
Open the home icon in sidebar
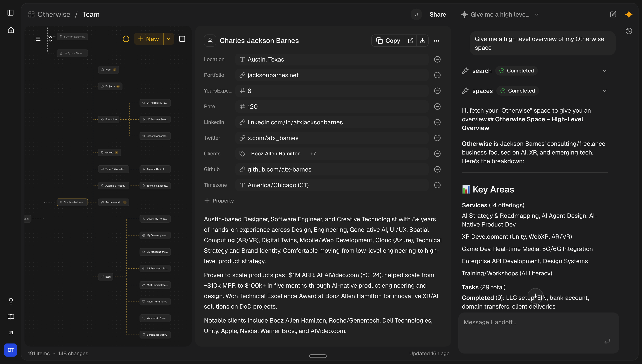click(11, 30)
